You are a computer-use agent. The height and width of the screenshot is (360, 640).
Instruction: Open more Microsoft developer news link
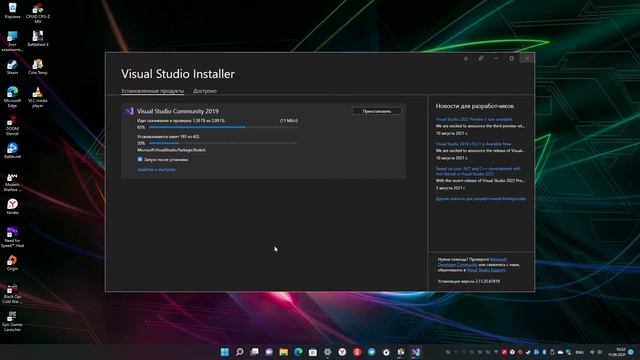481,199
